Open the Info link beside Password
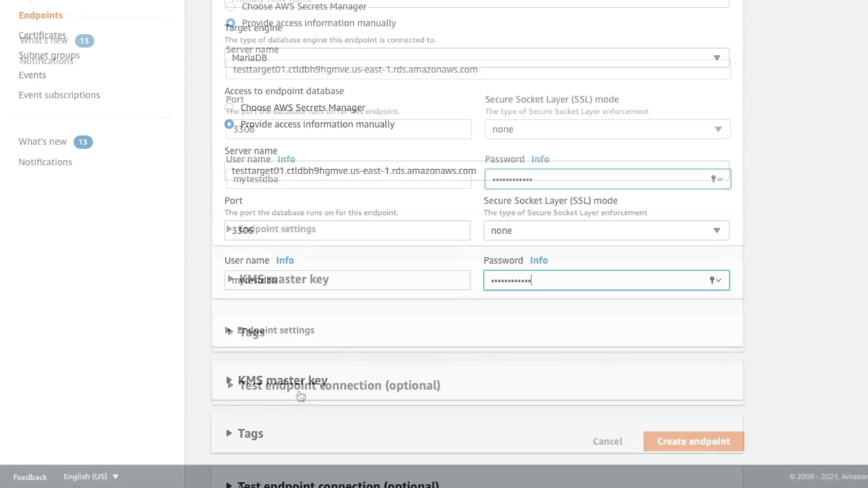Image resolution: width=868 pixels, height=488 pixels. coord(538,260)
